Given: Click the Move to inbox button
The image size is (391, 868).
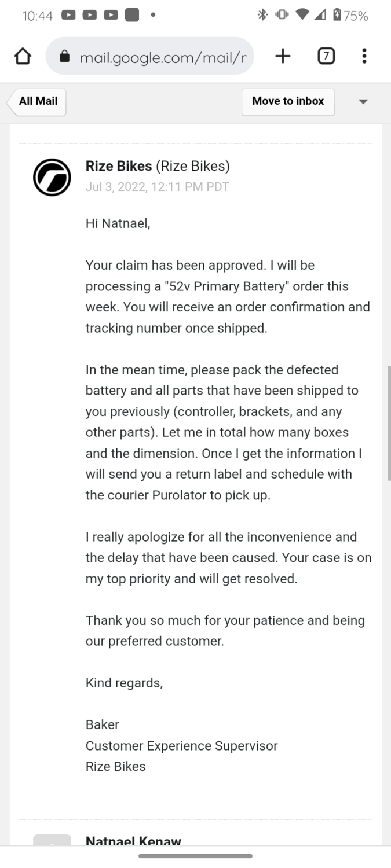Looking at the screenshot, I should pyautogui.click(x=288, y=101).
